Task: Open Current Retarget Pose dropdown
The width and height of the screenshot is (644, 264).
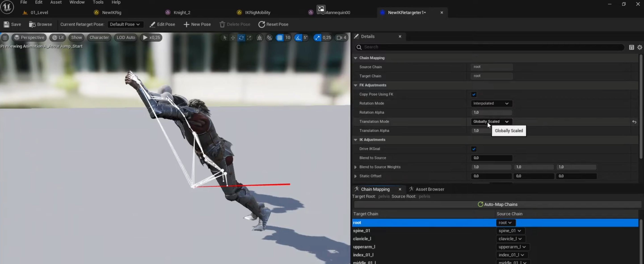Action: point(125,25)
